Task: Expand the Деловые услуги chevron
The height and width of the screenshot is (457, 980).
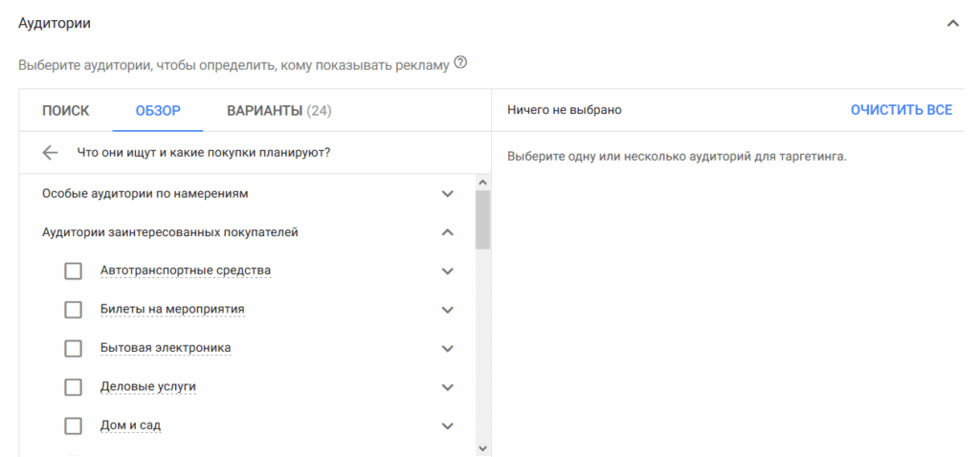Action: (x=447, y=387)
